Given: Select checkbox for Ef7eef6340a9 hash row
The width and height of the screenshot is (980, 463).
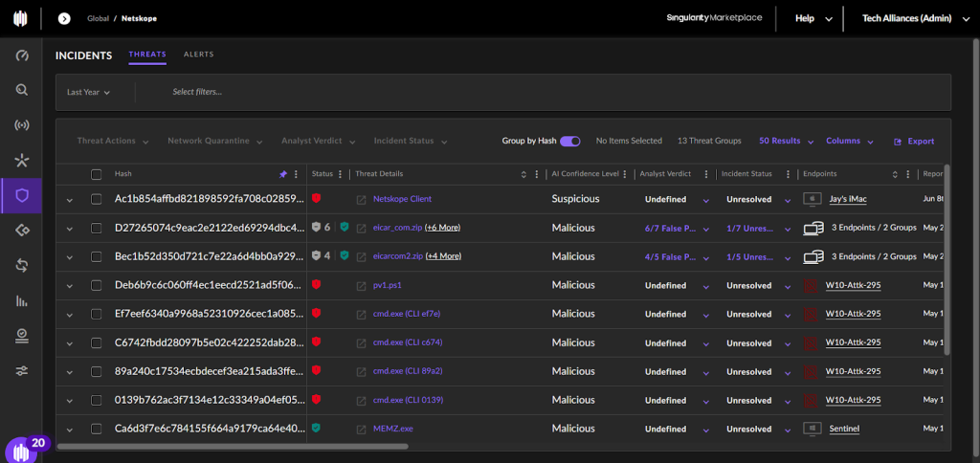Looking at the screenshot, I should pos(97,315).
